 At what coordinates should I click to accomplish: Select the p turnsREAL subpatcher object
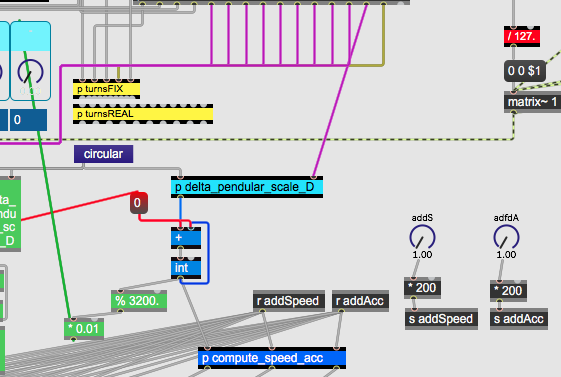143,114
